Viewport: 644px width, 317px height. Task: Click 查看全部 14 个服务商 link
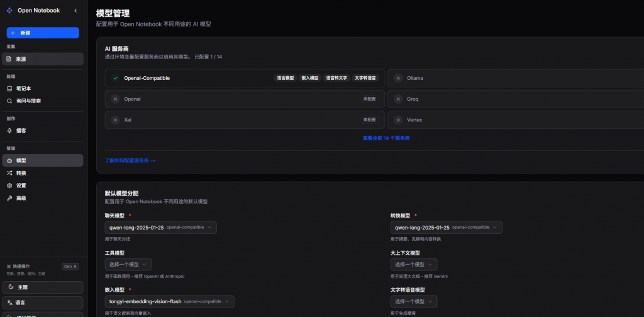pyautogui.click(x=386, y=138)
